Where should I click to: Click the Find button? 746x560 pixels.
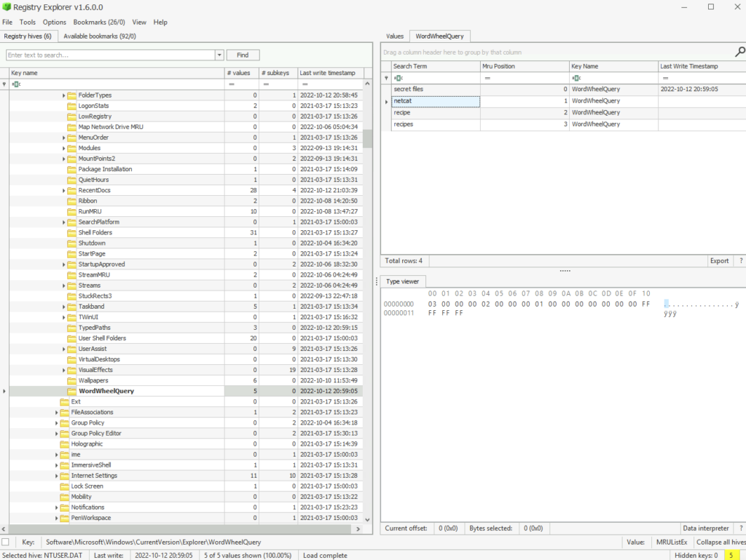click(243, 55)
